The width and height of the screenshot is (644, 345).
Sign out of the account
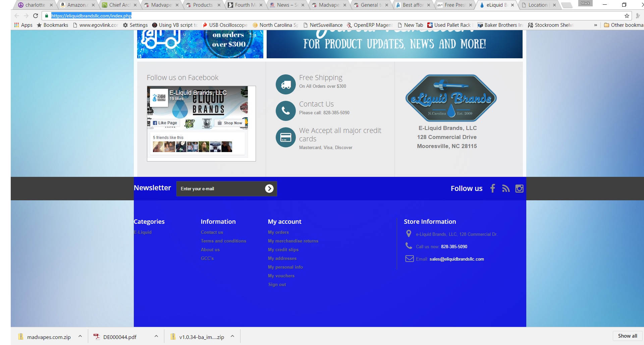pos(277,284)
